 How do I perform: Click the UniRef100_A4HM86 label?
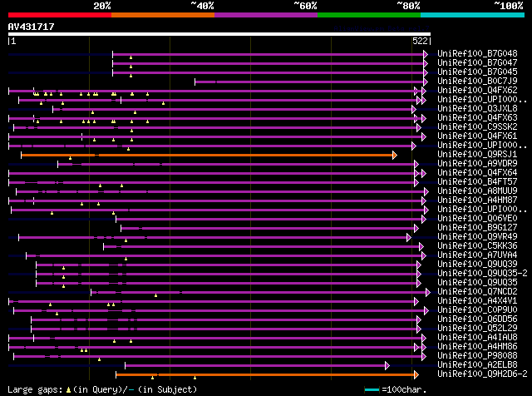point(477,347)
